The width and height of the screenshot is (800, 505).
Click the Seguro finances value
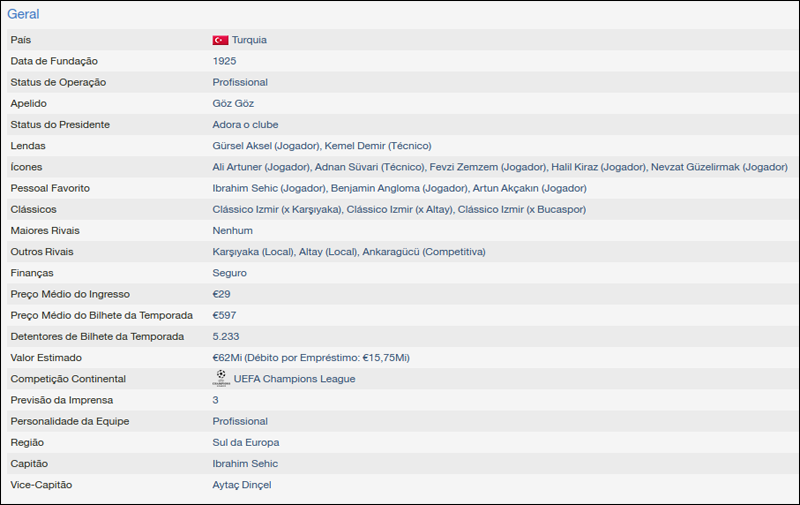click(x=229, y=273)
